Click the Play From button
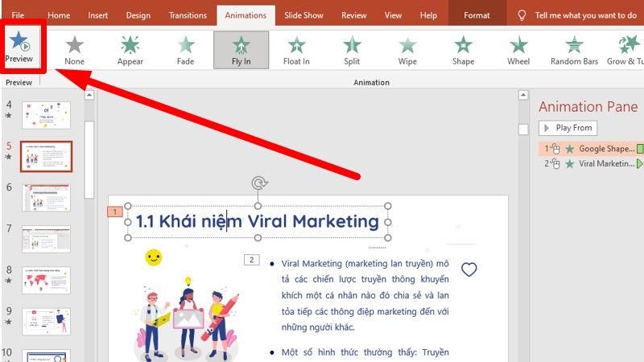Screen dimensions: 644x362 click(x=568, y=128)
